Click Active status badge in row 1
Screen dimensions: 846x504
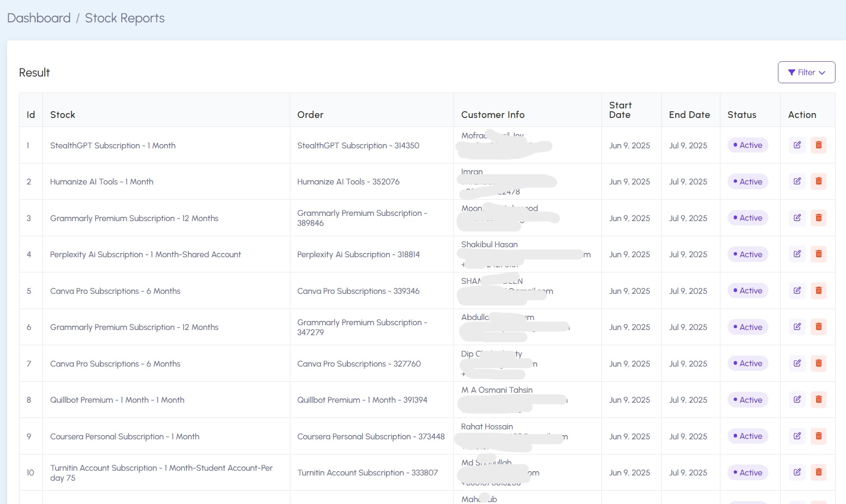pyautogui.click(x=748, y=145)
